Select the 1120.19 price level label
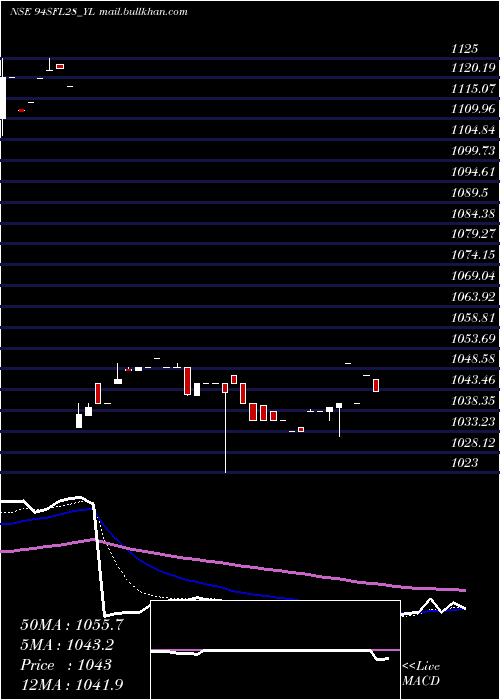 473,68
